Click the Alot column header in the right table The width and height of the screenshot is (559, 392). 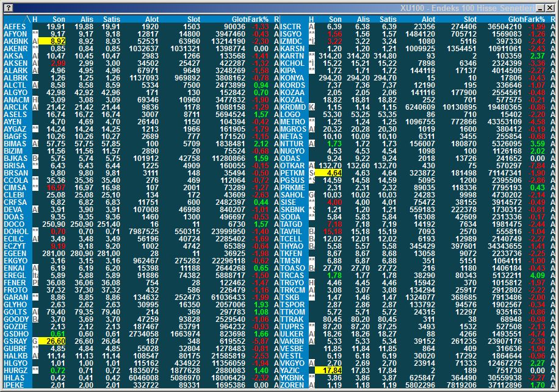(x=428, y=20)
